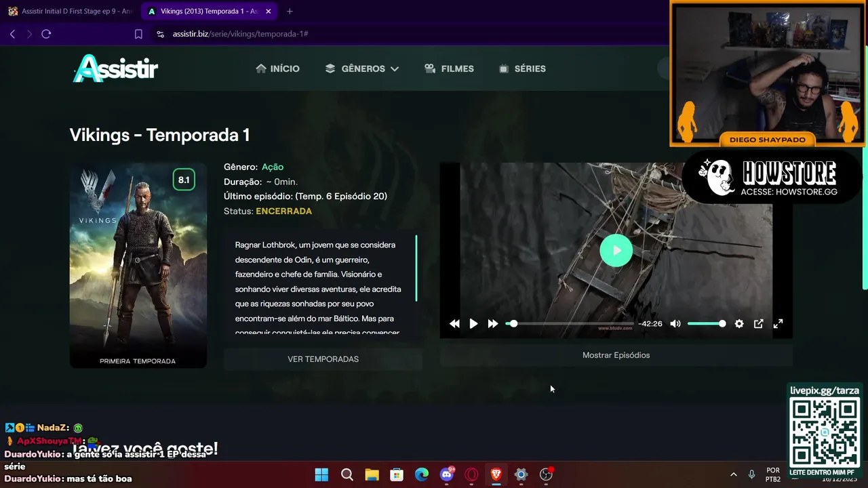
Task: Reload the current page
Action: (x=46, y=34)
